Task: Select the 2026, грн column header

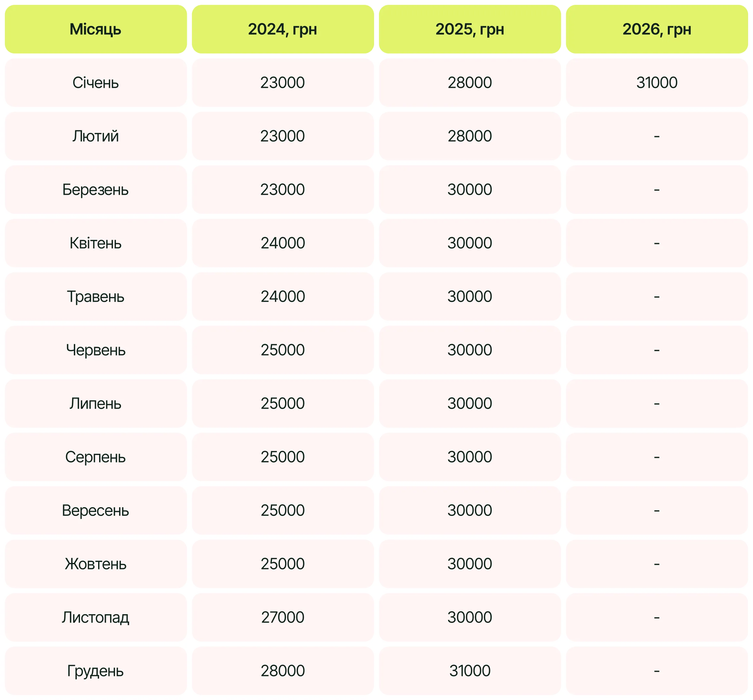Action: 656,29
